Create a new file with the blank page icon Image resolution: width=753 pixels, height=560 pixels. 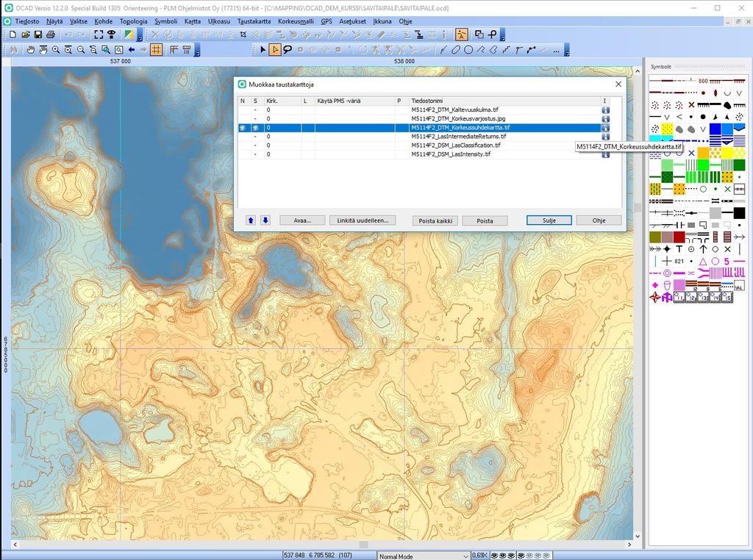[13, 35]
